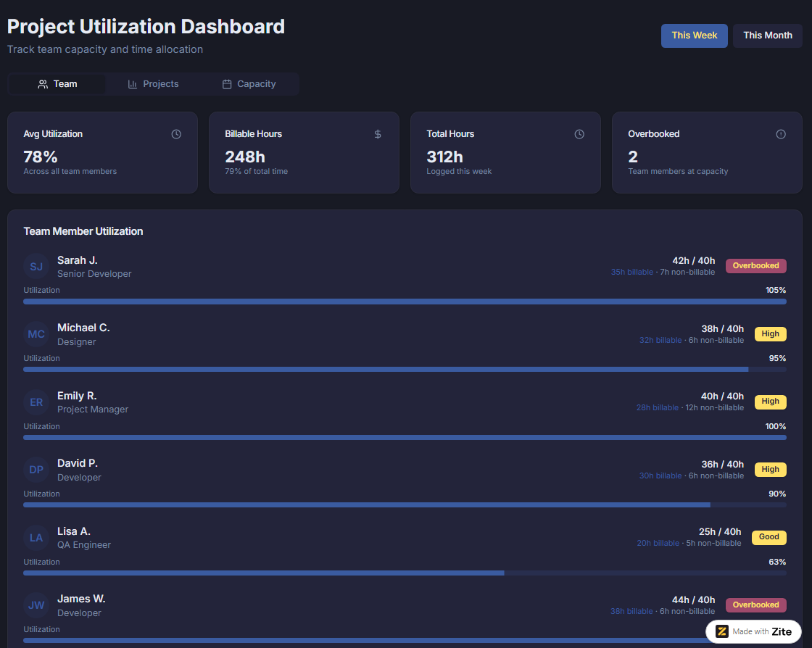
Task: Click Sarah J.'s 105% utilization bar
Action: [405, 302]
